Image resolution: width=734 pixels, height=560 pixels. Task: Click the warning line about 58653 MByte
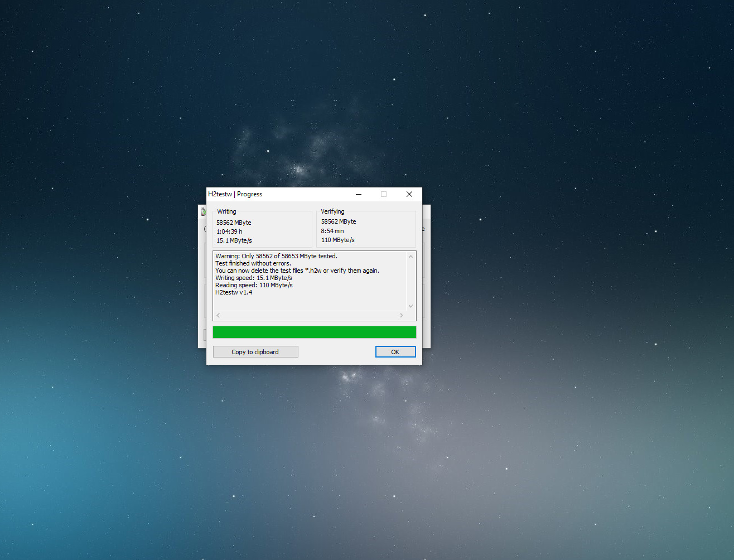(x=276, y=256)
